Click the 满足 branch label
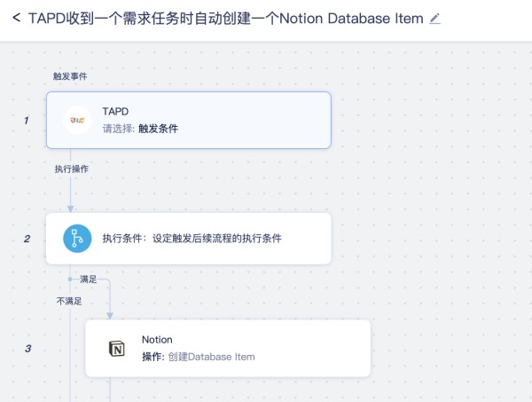This screenshot has height=402, width=532. pos(88,280)
